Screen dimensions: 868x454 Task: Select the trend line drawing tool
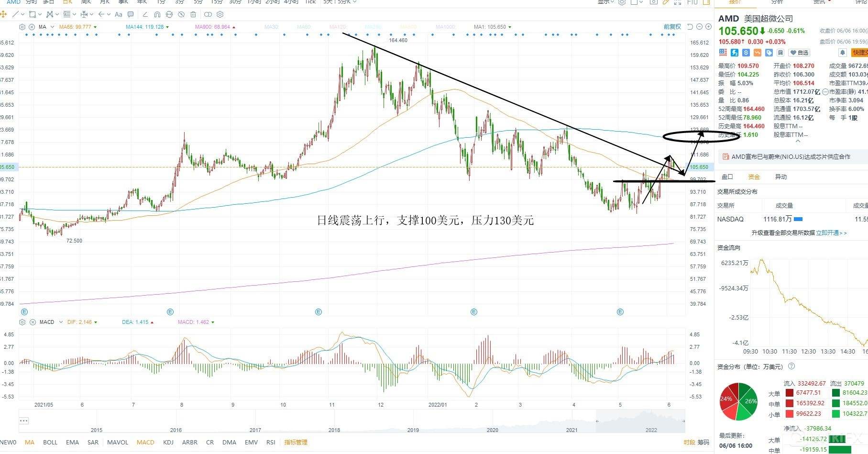tap(15, 14)
